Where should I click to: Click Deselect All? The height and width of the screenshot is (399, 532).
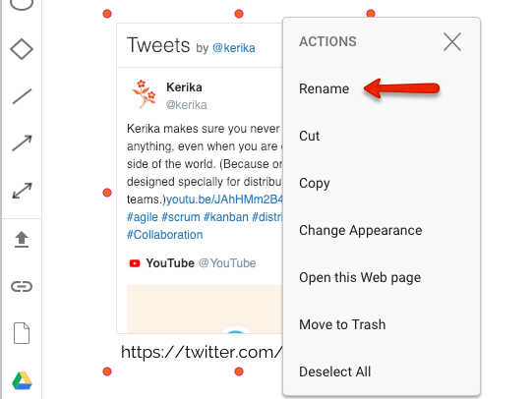(x=334, y=371)
